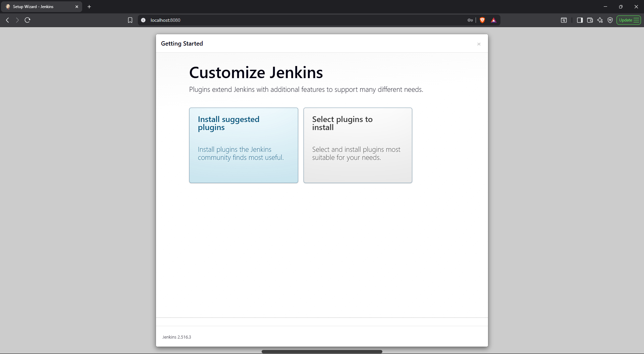Click Install suggested plugins tile
The width and height of the screenshot is (644, 354).
[x=244, y=145]
